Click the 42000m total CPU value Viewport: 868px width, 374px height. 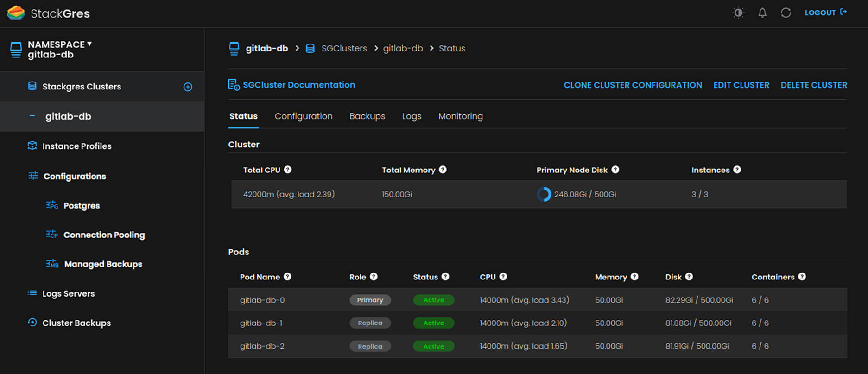[289, 194]
